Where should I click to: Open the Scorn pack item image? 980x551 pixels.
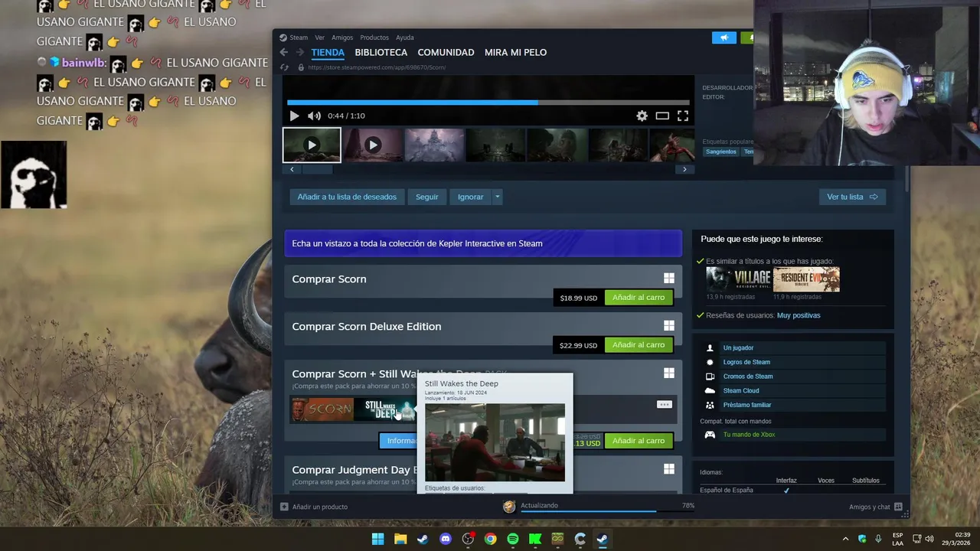(322, 409)
